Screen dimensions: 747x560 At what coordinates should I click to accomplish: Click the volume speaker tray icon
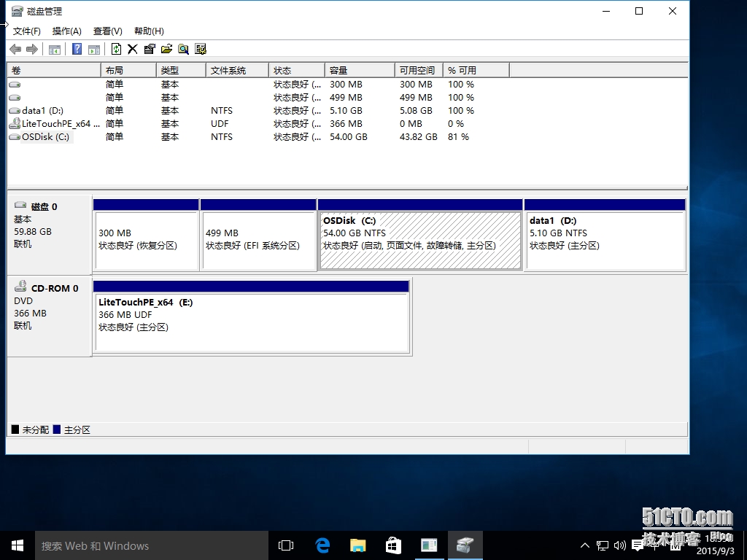[x=620, y=545]
